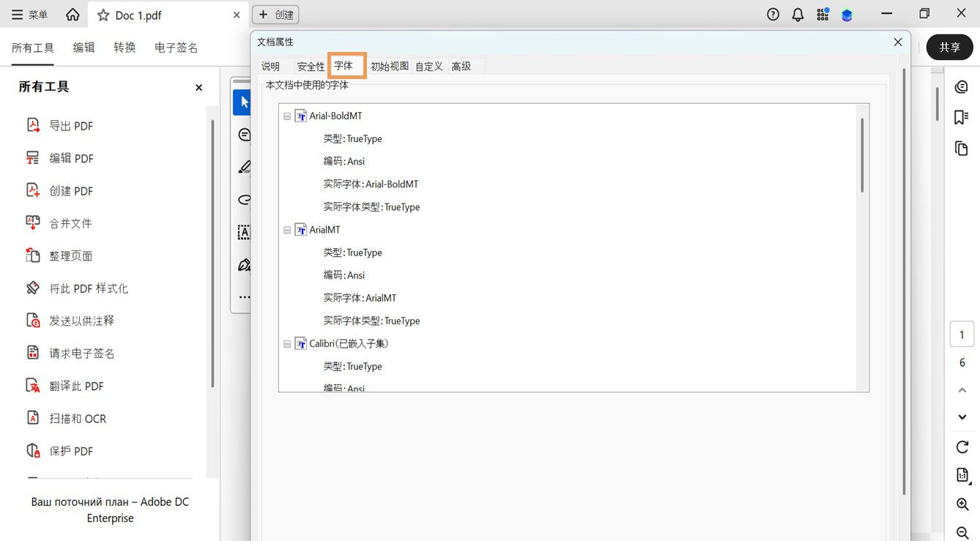Select the pencil drawing tool

pos(244,167)
